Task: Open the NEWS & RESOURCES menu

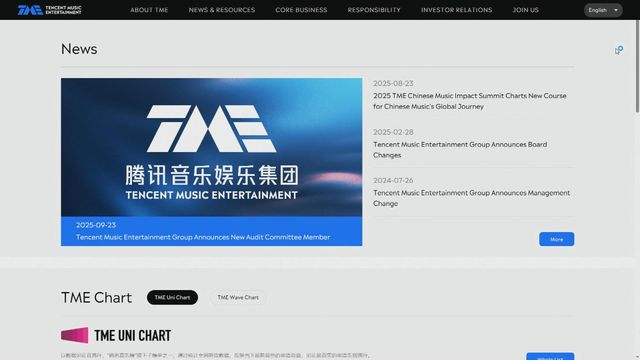Action: (222, 10)
